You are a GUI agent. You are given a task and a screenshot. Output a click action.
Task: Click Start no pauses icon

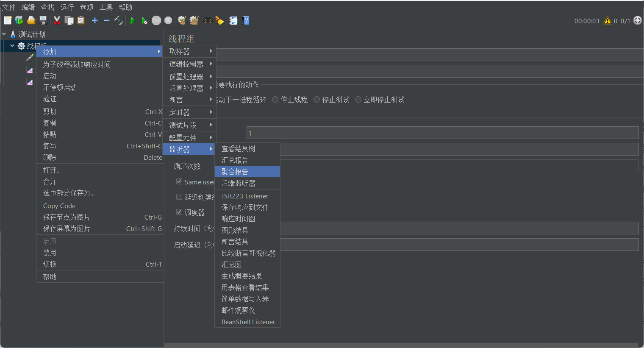click(x=144, y=20)
